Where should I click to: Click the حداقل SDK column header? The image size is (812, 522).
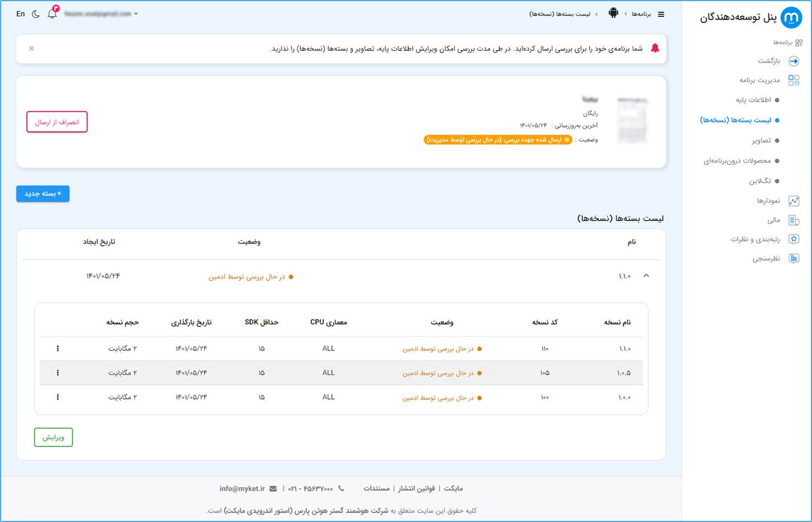[x=261, y=322]
